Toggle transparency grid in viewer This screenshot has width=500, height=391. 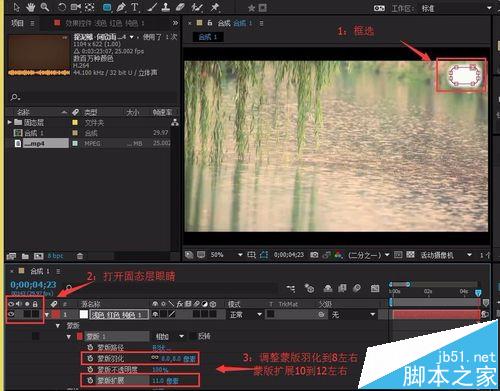click(x=410, y=255)
